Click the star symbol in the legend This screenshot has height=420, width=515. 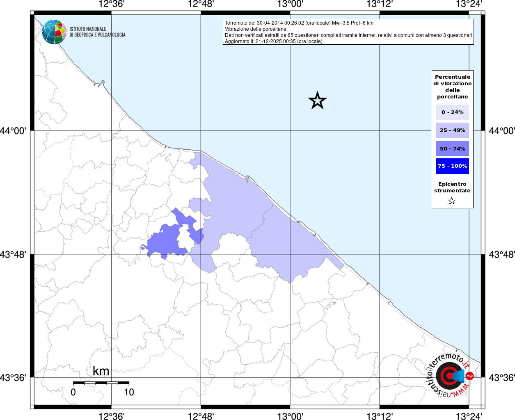(x=452, y=201)
